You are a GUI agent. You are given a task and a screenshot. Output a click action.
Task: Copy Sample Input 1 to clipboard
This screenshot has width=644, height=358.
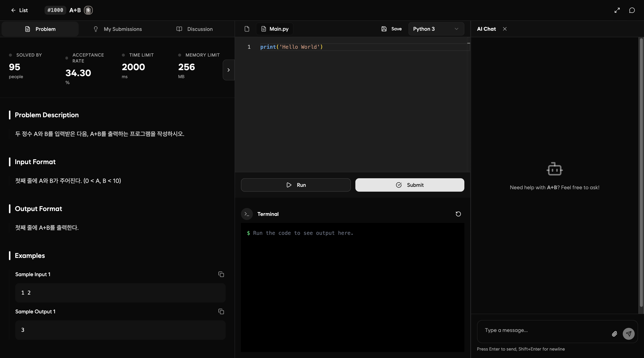tap(221, 274)
